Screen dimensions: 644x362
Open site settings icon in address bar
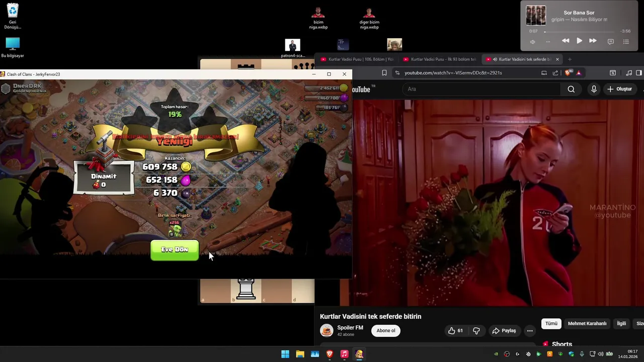397,73
